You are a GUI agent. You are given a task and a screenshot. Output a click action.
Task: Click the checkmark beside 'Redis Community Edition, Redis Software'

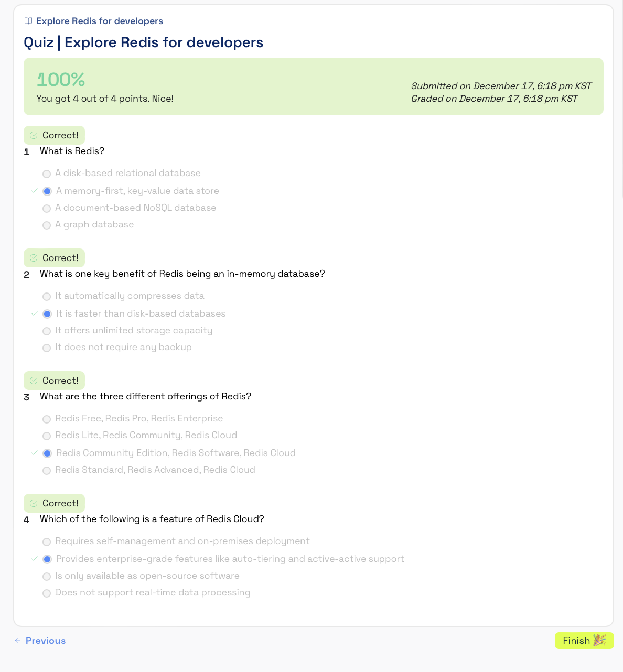35,453
